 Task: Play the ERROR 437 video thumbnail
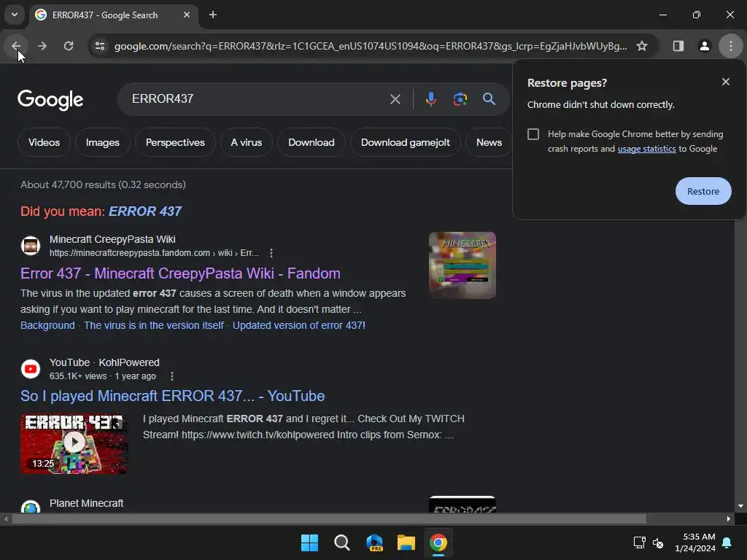tap(74, 443)
